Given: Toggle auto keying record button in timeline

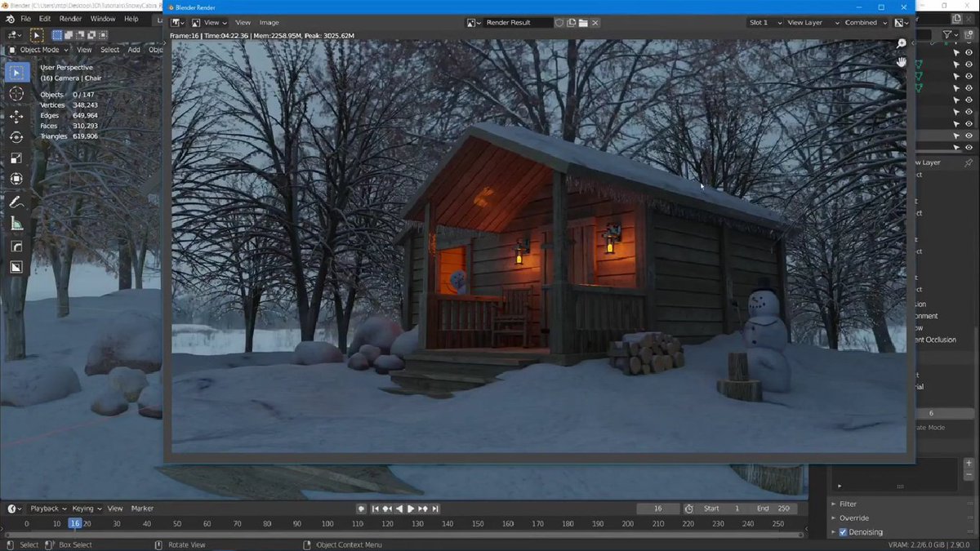Looking at the screenshot, I should pos(361,509).
